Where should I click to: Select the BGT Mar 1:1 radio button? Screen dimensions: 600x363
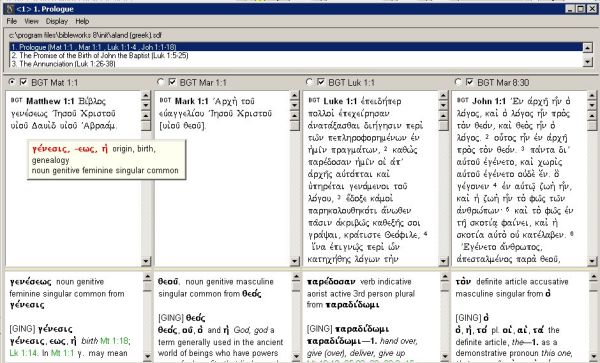[160, 82]
